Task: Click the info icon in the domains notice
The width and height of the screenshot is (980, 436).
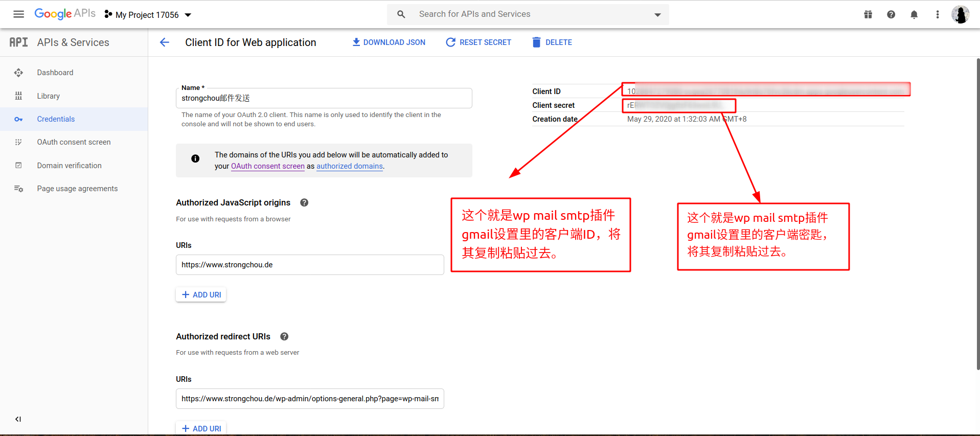Action: pos(195,158)
